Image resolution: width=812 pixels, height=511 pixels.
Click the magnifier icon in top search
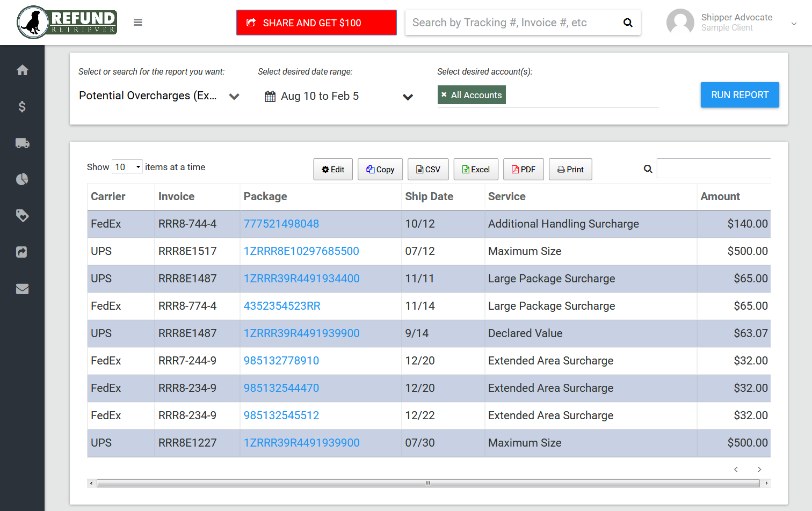pyautogui.click(x=628, y=23)
